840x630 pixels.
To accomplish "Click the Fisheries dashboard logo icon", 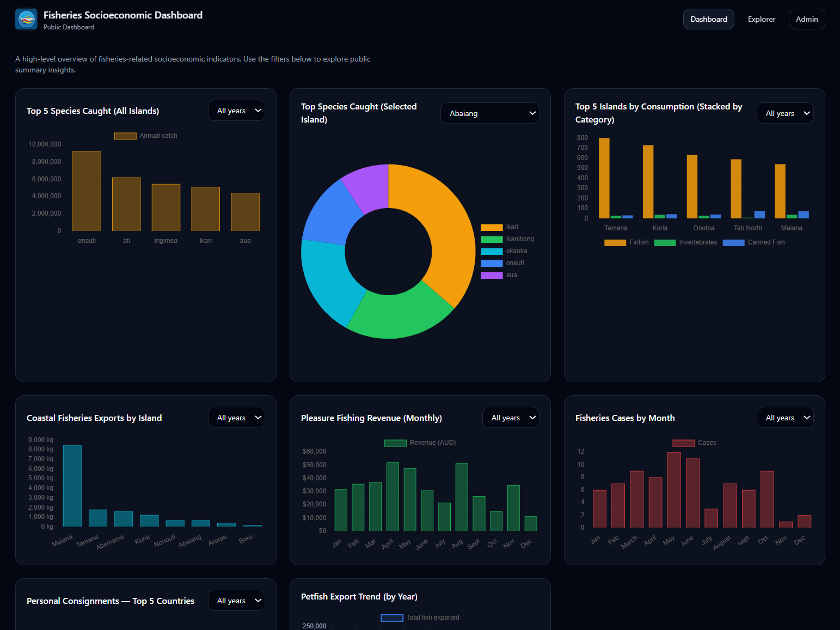I will (26, 19).
